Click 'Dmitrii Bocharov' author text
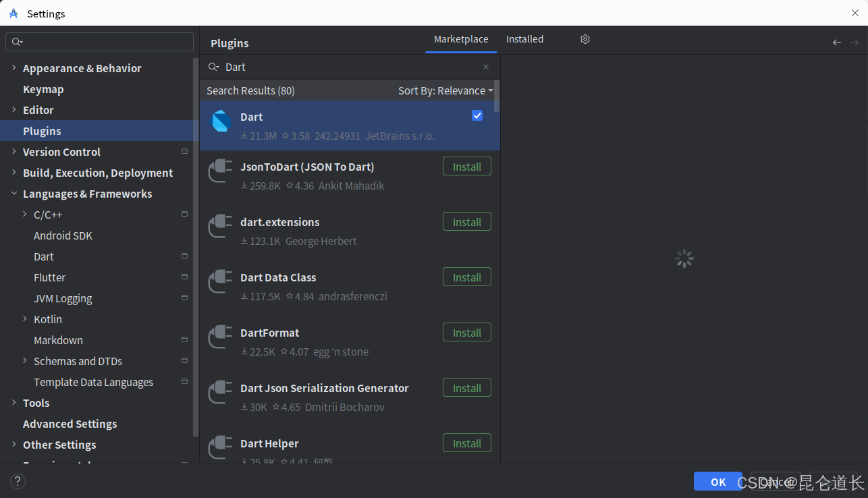Image resolution: width=868 pixels, height=498 pixels. [345, 407]
